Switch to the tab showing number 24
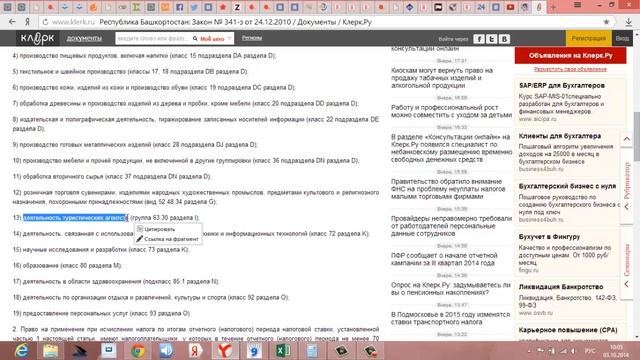The height and width of the screenshot is (360, 640). coord(481,7)
